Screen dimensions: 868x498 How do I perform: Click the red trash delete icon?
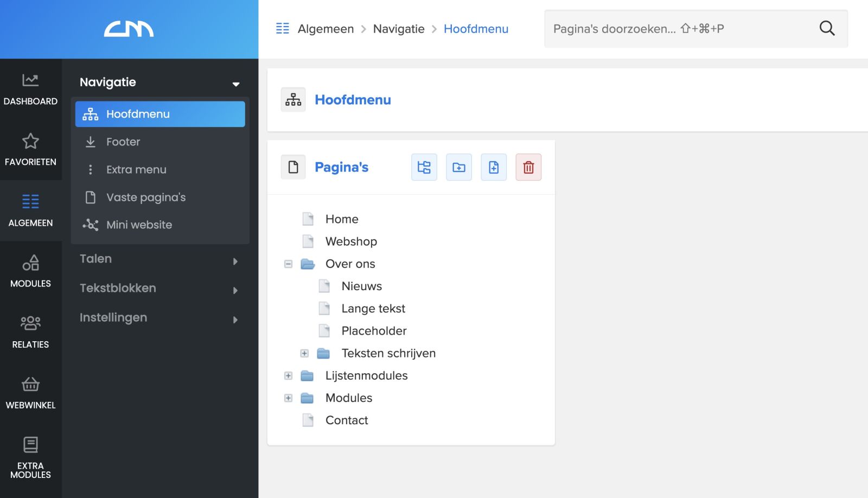528,167
